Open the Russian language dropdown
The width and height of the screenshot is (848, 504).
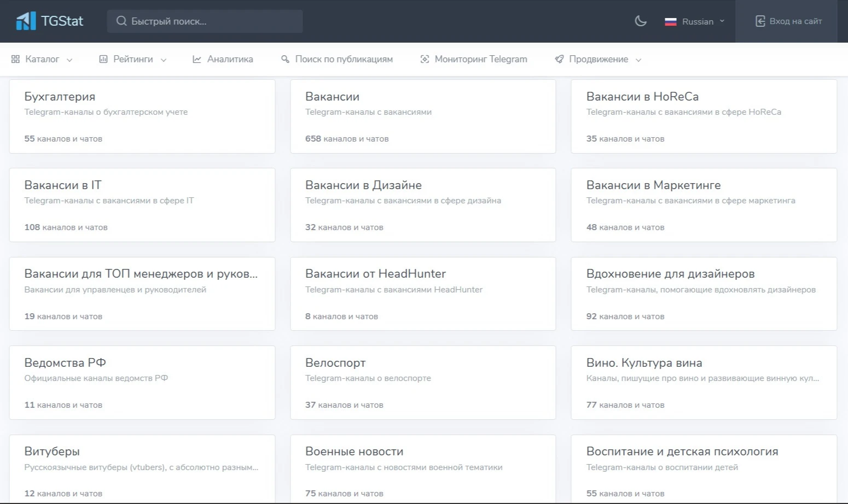(x=694, y=21)
